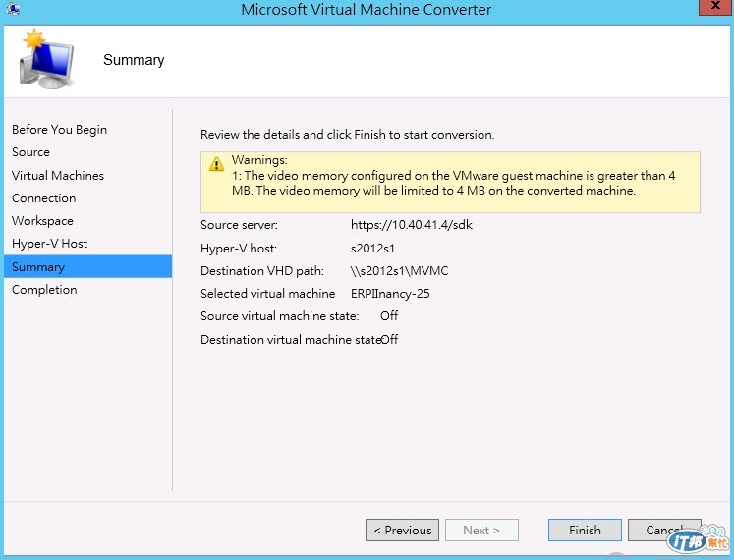734x560 pixels.
Task: Click the Summary page heading
Action: 134,60
